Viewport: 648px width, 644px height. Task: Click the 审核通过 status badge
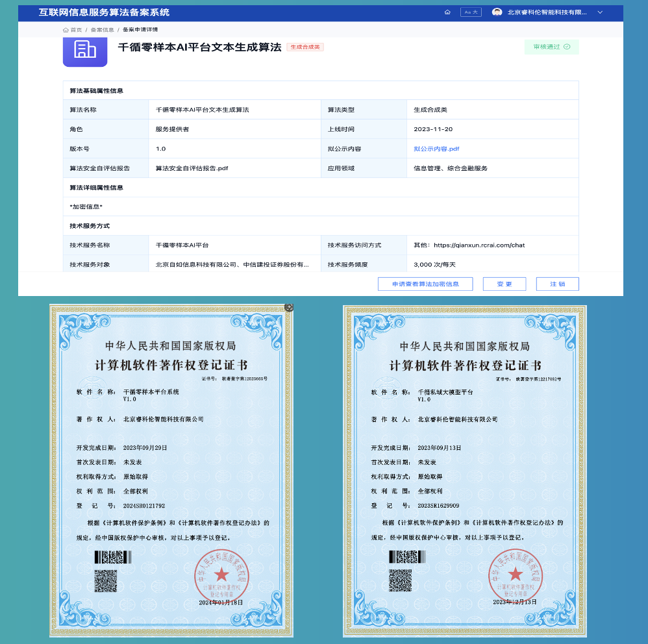click(551, 47)
